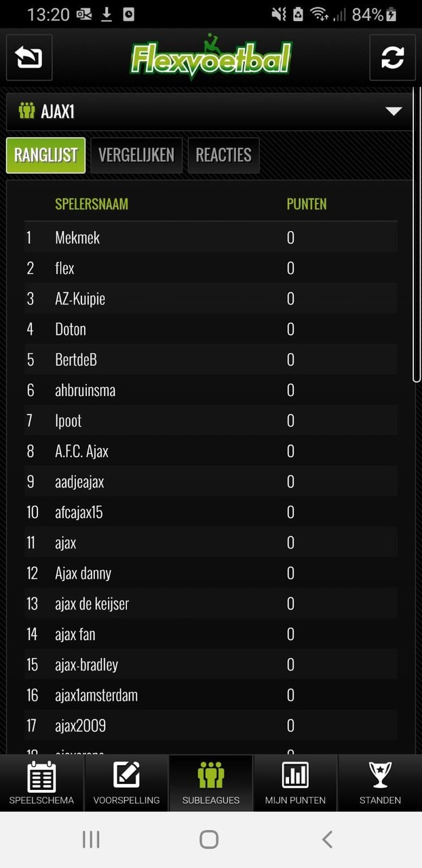Tap the team icon next to AJAX1

click(27, 111)
